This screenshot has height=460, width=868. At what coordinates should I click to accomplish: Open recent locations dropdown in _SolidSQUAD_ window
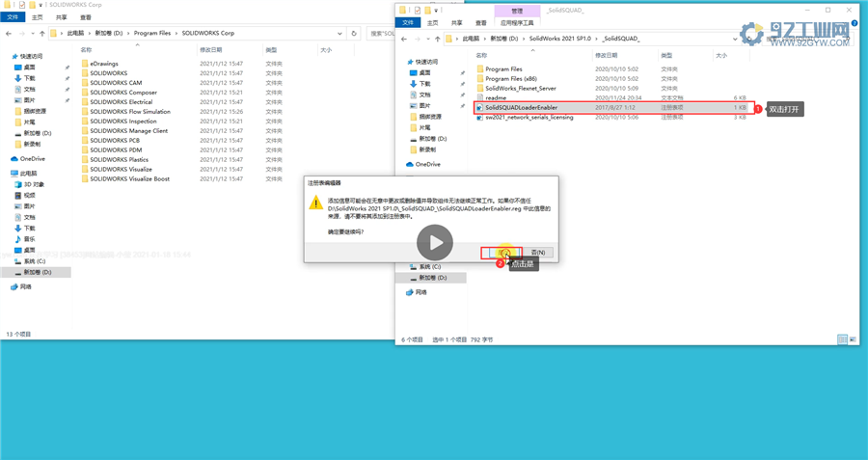(427, 39)
